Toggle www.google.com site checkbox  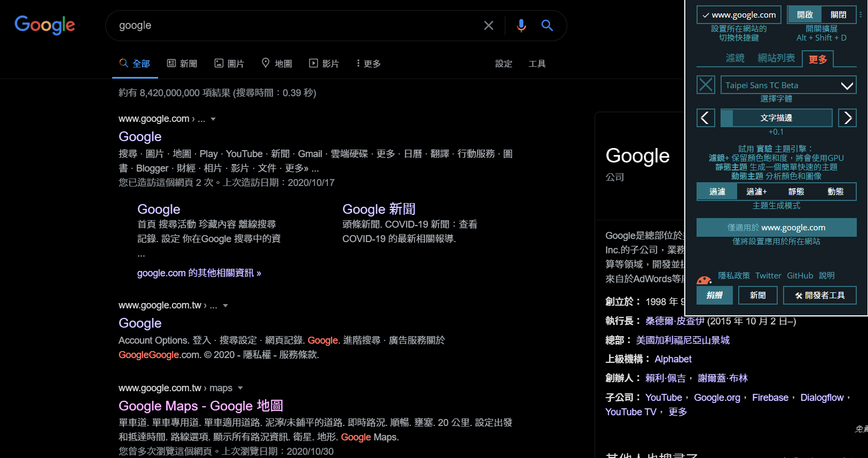point(739,15)
